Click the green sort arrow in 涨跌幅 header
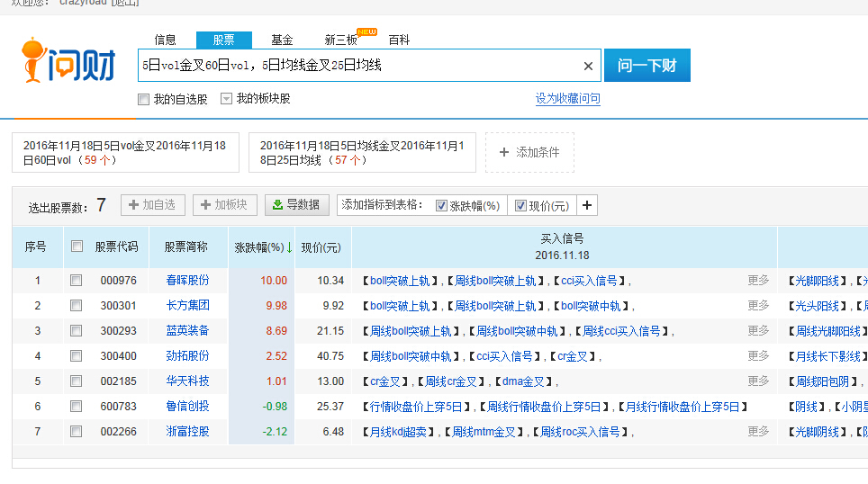This screenshot has width=868, height=484. pyautogui.click(x=289, y=247)
